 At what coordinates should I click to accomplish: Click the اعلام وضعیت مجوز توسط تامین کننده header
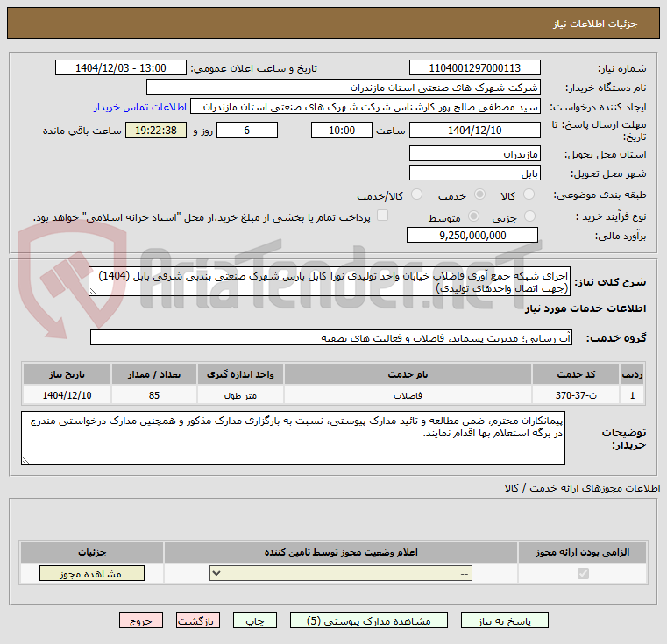(341, 552)
